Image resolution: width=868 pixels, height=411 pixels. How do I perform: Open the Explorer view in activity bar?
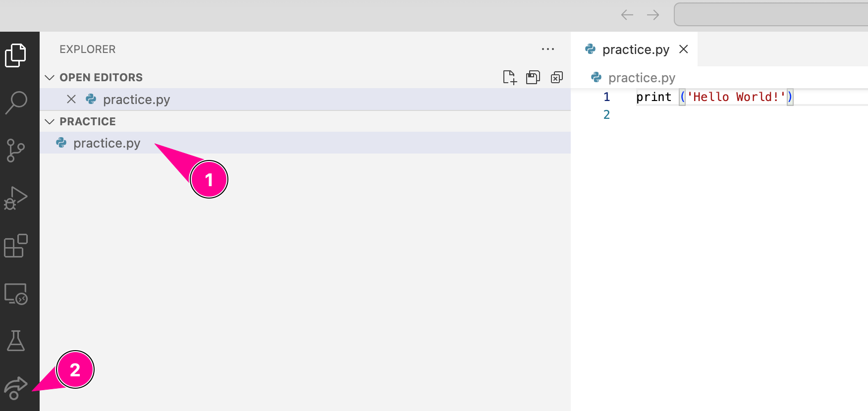(16, 55)
